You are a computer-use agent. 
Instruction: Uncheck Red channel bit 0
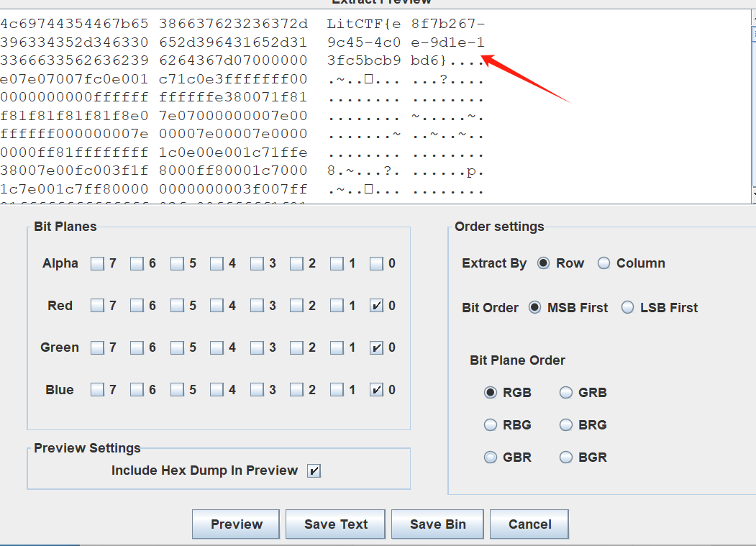pos(378,305)
